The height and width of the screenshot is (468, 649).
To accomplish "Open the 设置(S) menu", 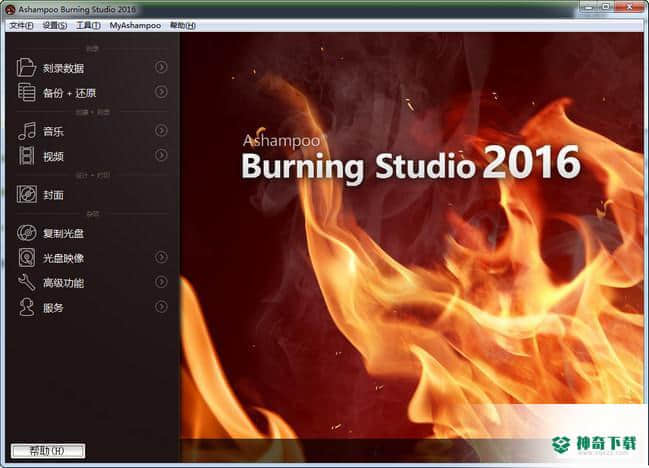I will pyautogui.click(x=55, y=26).
